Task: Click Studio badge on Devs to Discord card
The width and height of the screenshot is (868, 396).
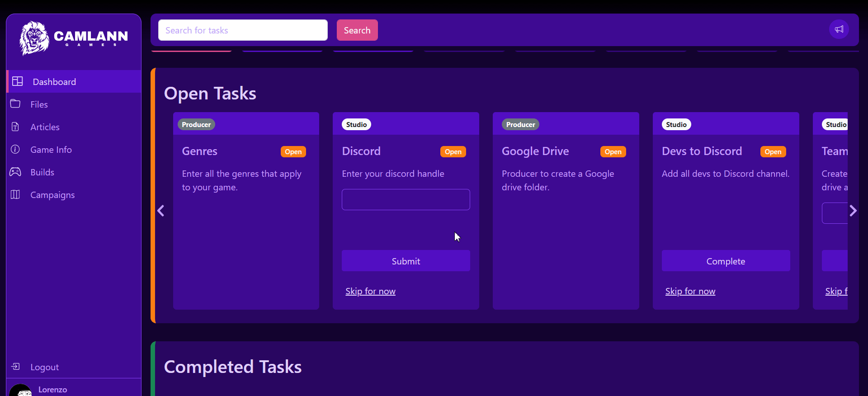Action: [676, 124]
